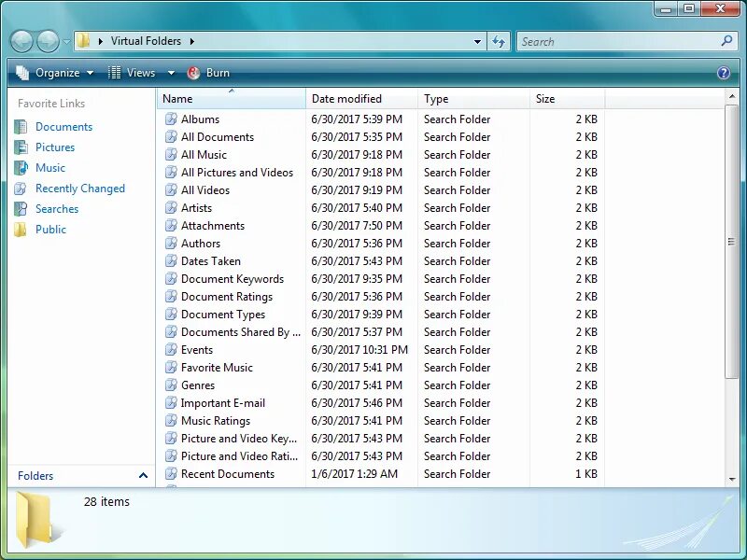
Task: Open Music favorite link
Action: (x=50, y=168)
